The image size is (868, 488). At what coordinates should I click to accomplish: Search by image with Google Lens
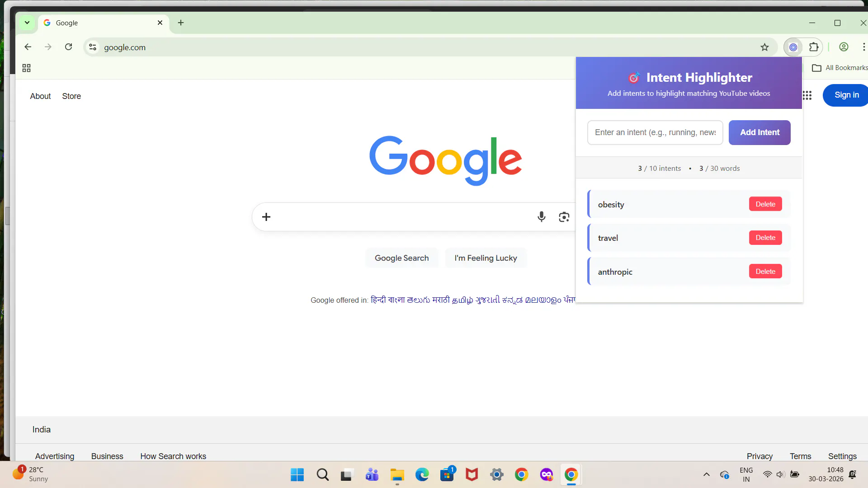564,217
